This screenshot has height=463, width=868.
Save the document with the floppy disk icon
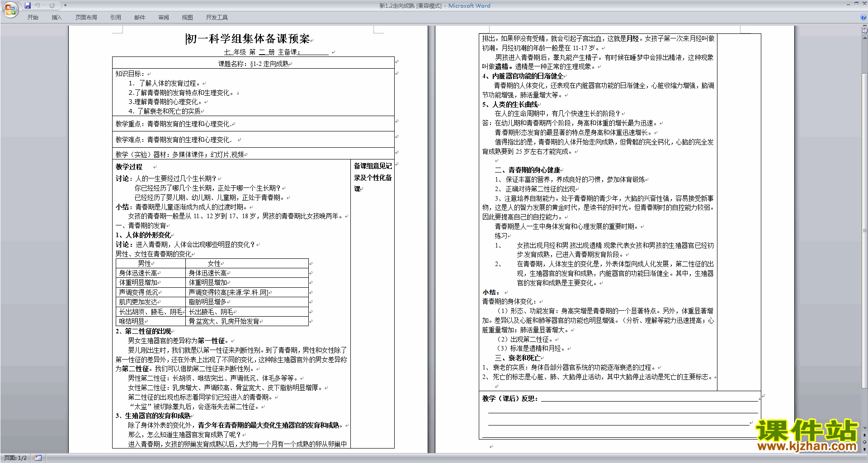28,5
